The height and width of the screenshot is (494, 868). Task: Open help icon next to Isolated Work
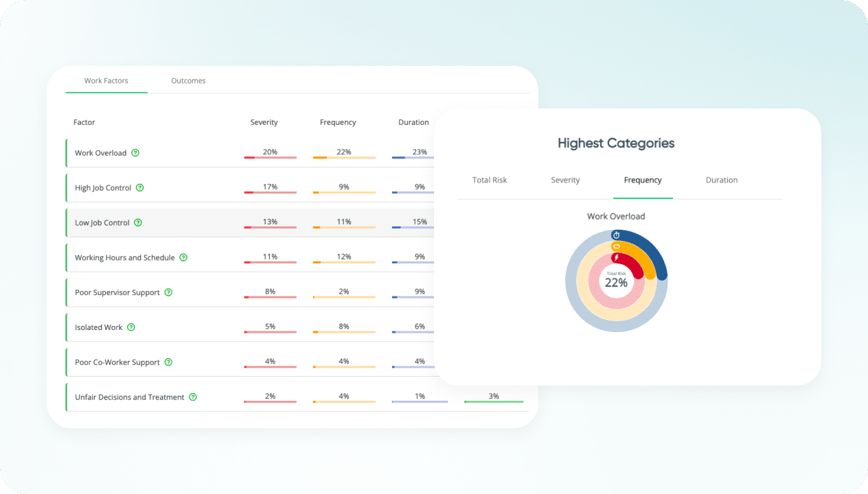pyautogui.click(x=131, y=327)
